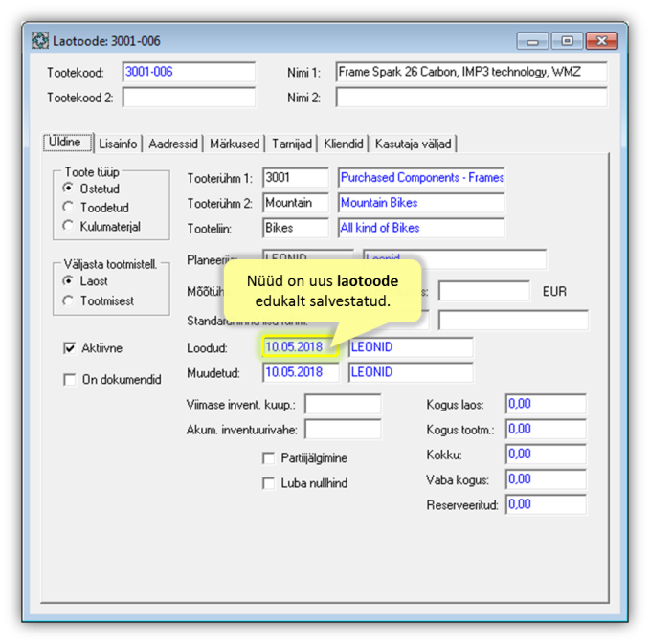
Task: Click the Tooteliin code field Bikes
Action: (x=296, y=228)
